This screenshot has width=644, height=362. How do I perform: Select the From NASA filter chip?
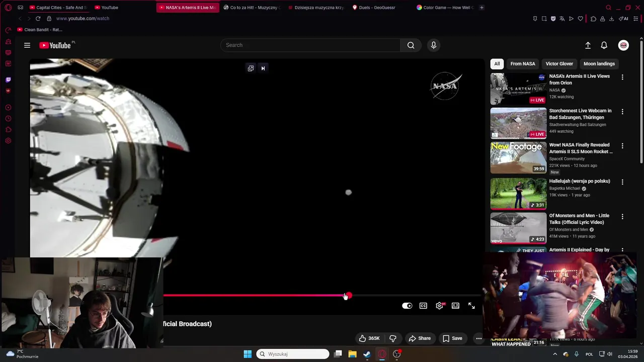coord(523,64)
